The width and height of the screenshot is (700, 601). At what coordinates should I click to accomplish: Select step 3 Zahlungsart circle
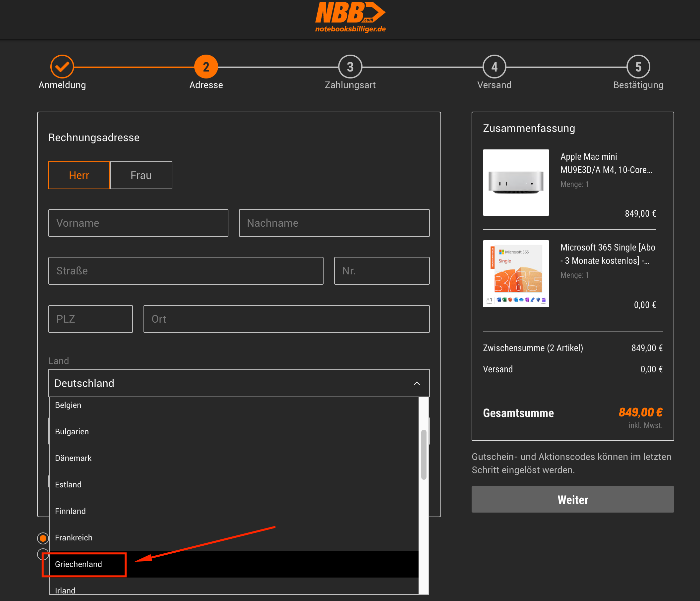[x=351, y=67]
